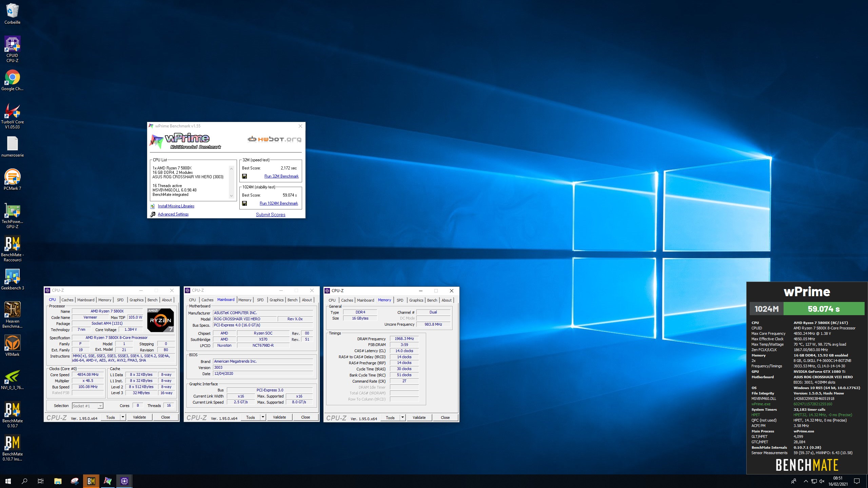Screen dimensions: 868x488
Task: Open the Windows Start menu
Action: (8, 481)
